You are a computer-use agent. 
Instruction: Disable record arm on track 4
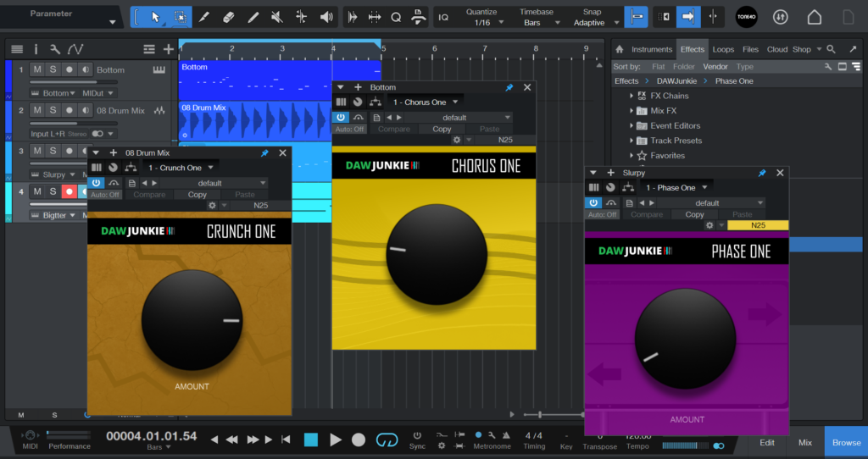click(70, 191)
